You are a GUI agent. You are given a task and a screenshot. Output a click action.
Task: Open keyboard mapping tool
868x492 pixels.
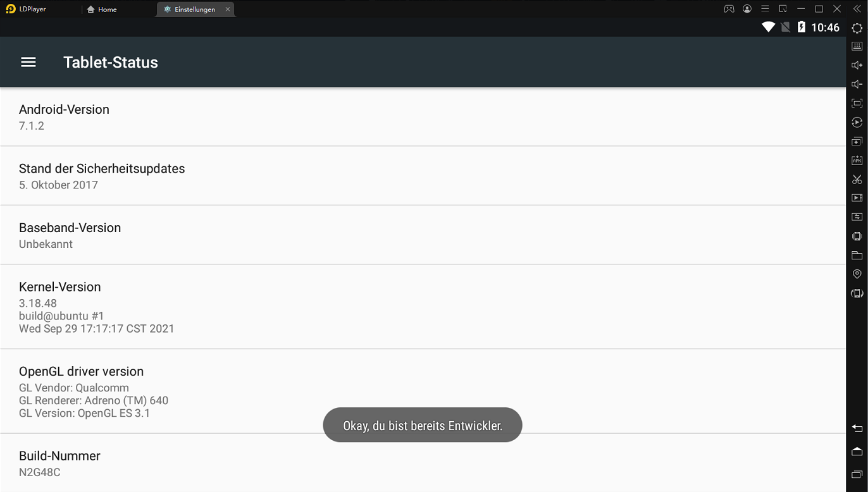(857, 46)
